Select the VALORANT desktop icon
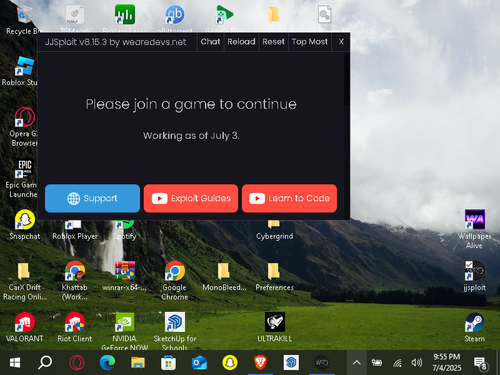This screenshot has width=500, height=375. (x=25, y=327)
